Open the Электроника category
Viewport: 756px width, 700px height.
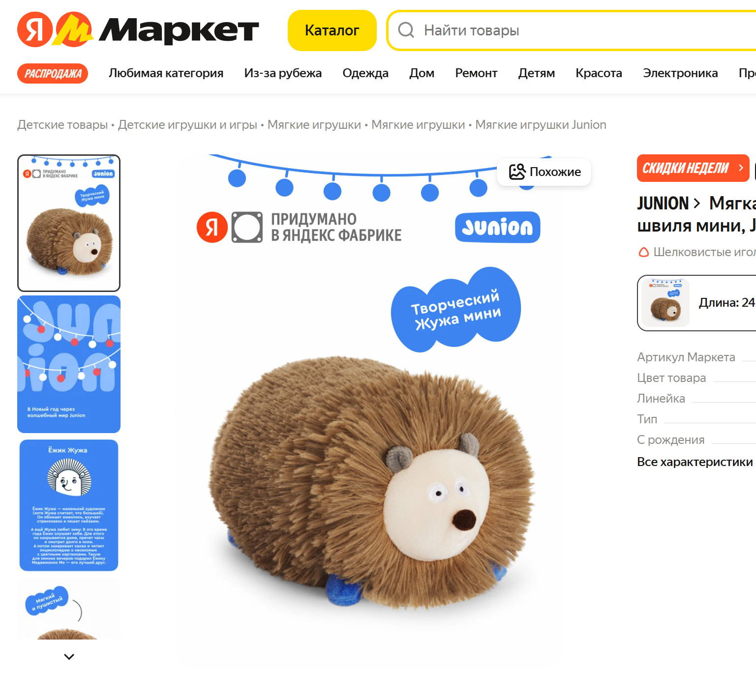[680, 73]
